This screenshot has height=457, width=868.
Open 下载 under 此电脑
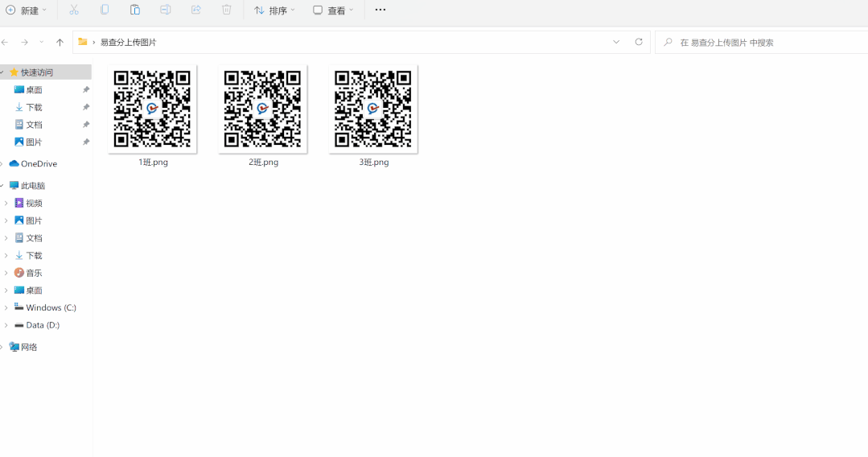click(34, 255)
